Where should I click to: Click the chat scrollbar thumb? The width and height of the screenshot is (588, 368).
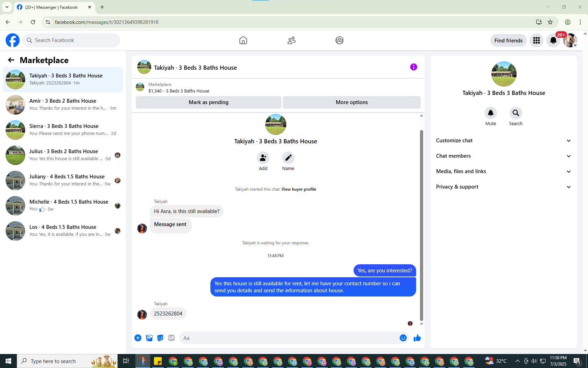coord(421,225)
